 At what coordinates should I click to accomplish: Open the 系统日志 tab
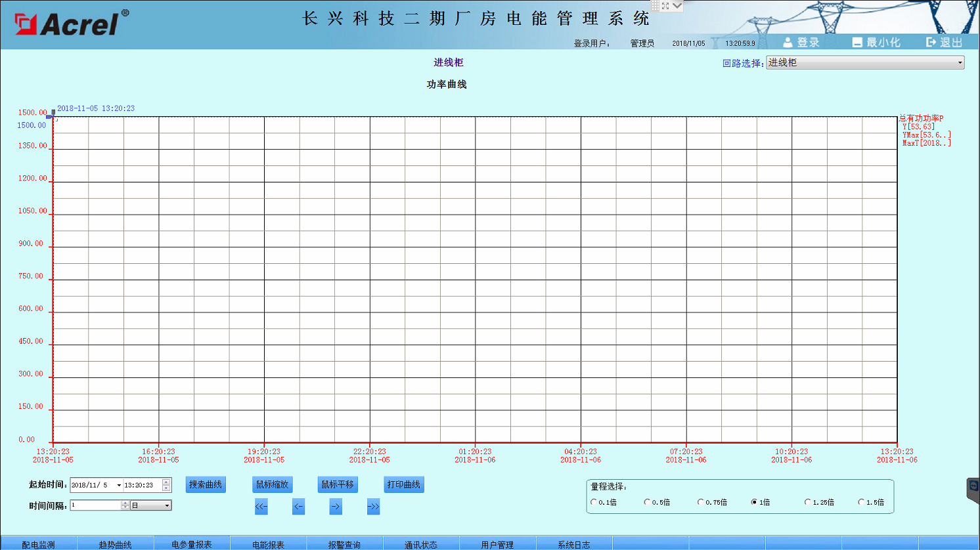(573, 543)
